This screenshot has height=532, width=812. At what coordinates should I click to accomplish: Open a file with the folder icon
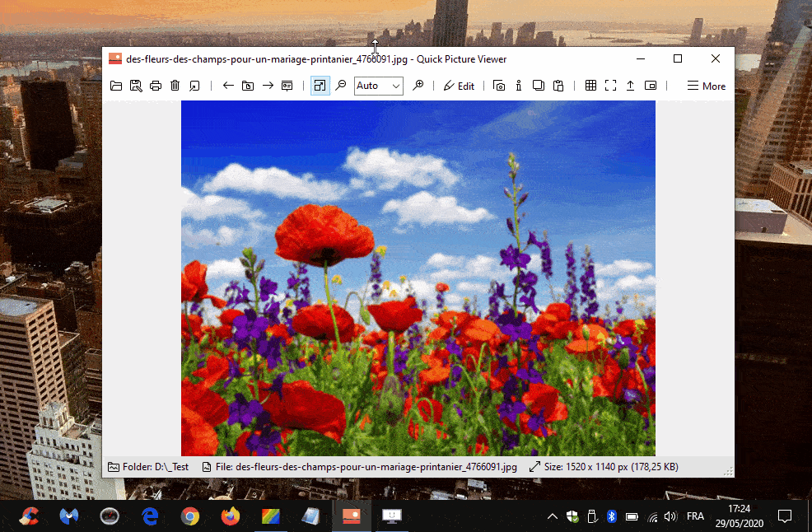[116, 86]
